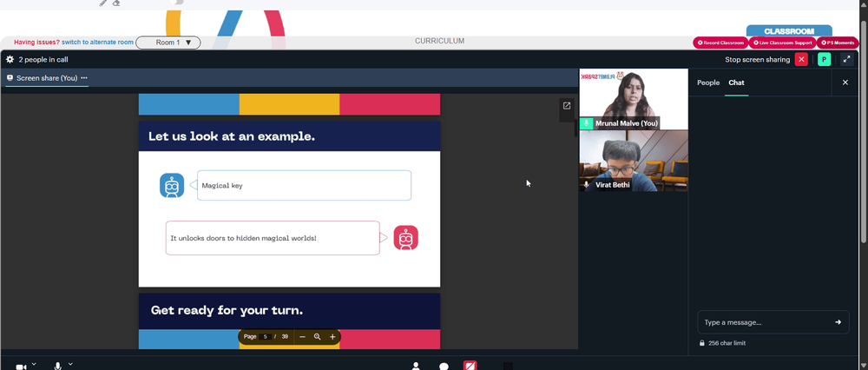Select Virat Bethi video tile
868x370 pixels.
click(634, 161)
